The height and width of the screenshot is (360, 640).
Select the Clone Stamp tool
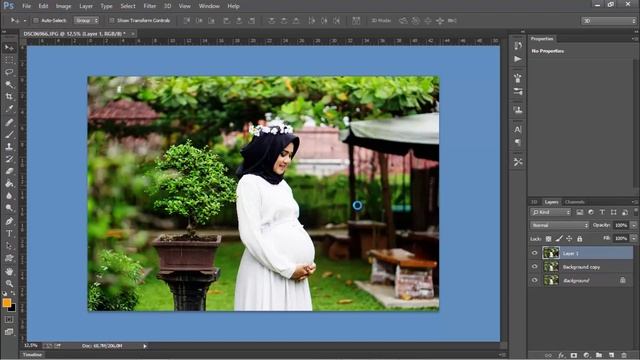pyautogui.click(x=9, y=147)
